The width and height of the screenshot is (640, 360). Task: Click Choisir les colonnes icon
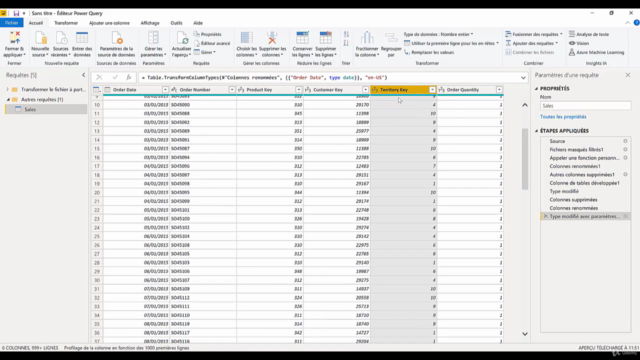247,38
